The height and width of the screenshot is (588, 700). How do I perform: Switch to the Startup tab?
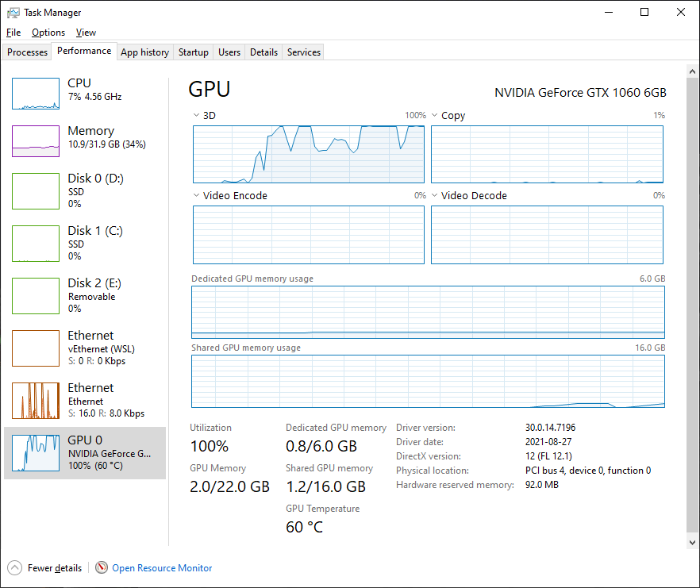[x=194, y=52]
